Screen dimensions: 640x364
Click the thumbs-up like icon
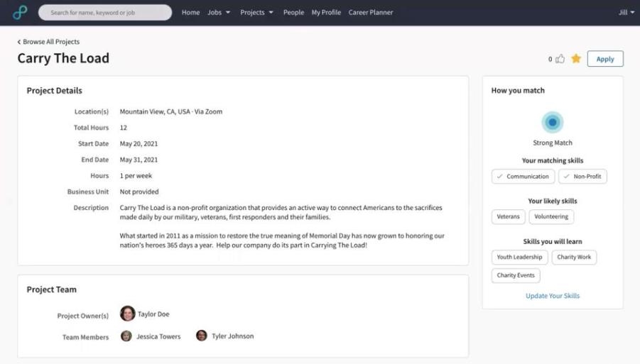(x=560, y=59)
